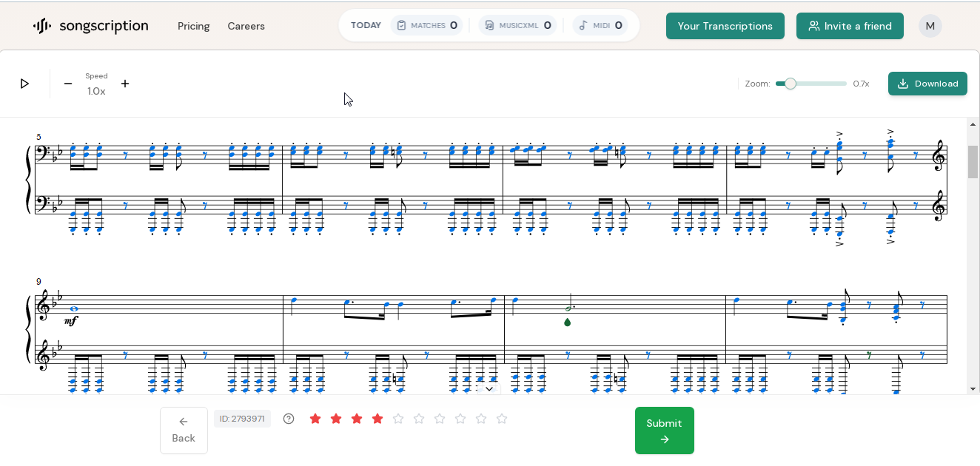Play the transcription with the play icon
Image resolution: width=980 pixels, height=466 pixels.
(x=24, y=84)
